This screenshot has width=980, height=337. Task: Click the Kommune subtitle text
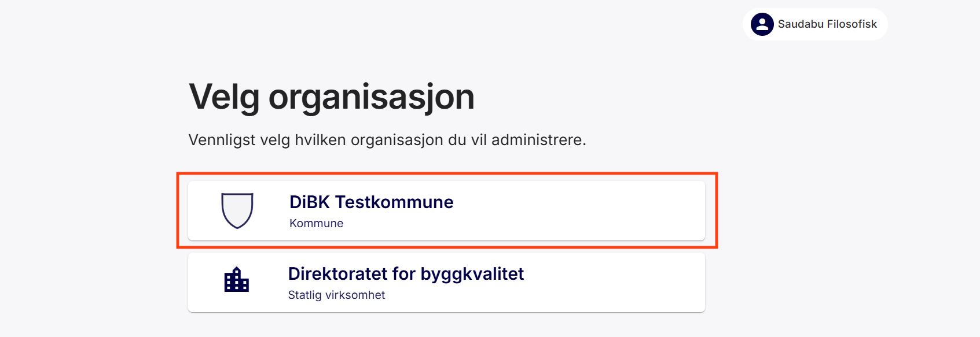click(316, 223)
